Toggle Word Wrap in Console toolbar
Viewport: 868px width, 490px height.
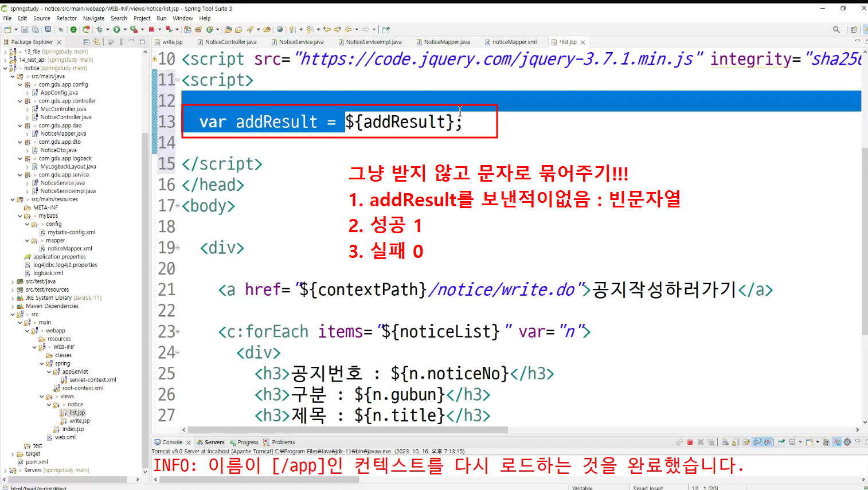point(746,442)
